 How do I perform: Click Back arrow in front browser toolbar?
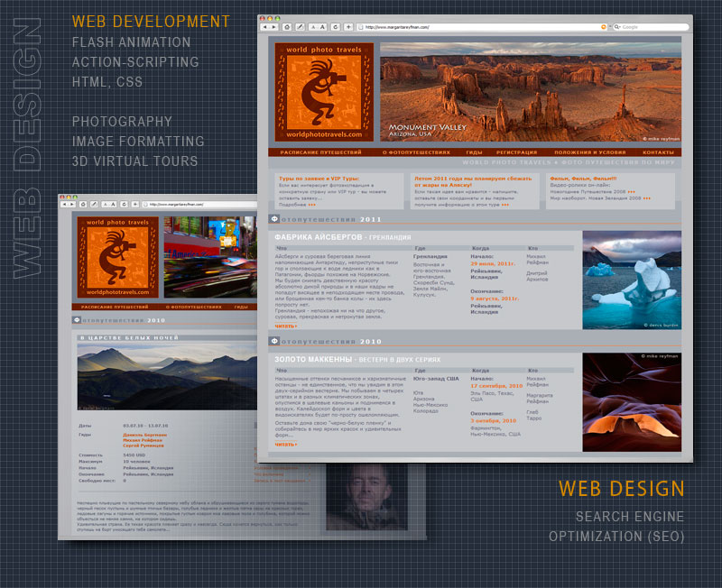pyautogui.click(x=265, y=27)
